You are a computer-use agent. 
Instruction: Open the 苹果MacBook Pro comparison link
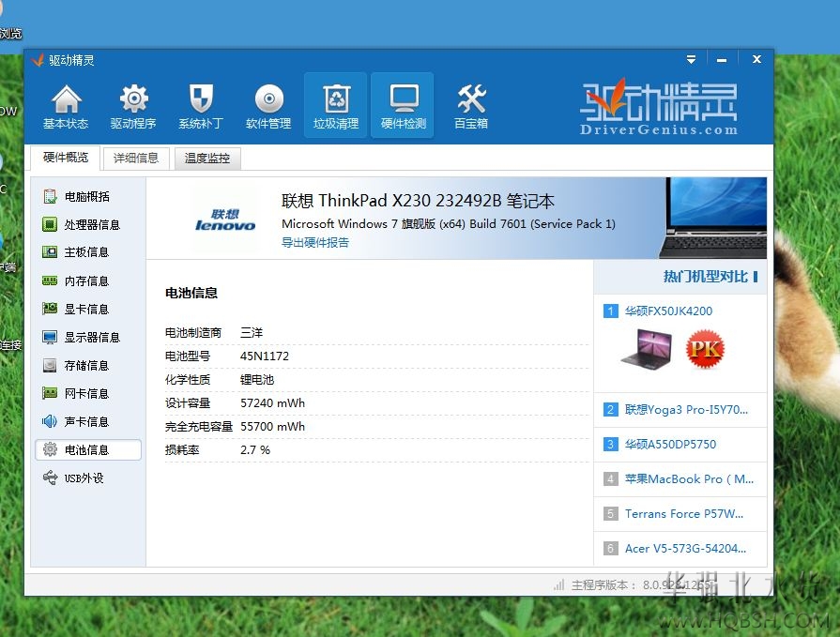click(689, 479)
